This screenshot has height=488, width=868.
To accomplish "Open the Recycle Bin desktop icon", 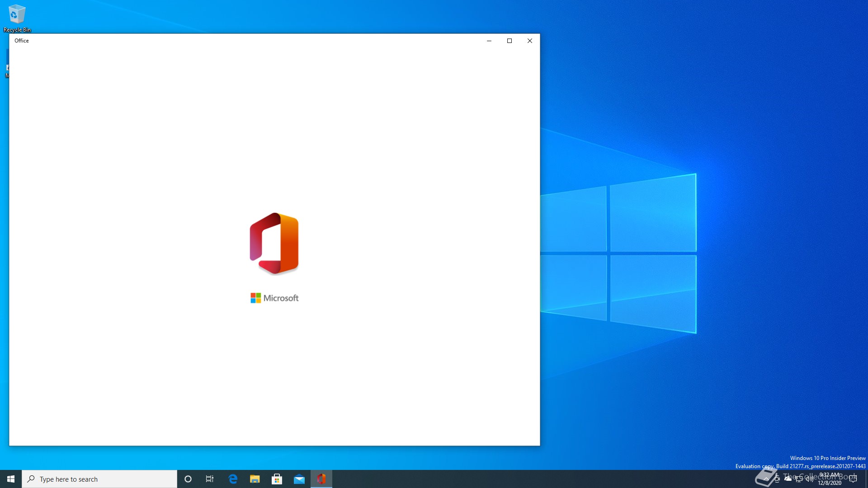I will pos(17,19).
